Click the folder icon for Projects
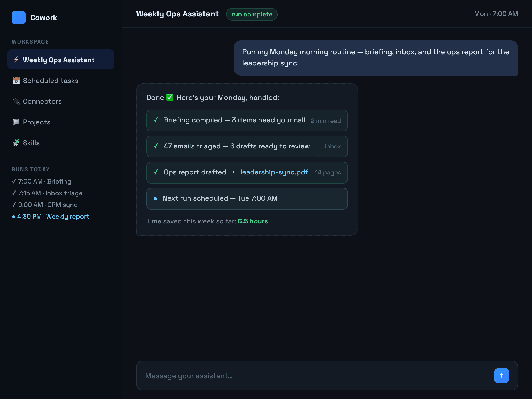532x399 pixels. coord(16,122)
